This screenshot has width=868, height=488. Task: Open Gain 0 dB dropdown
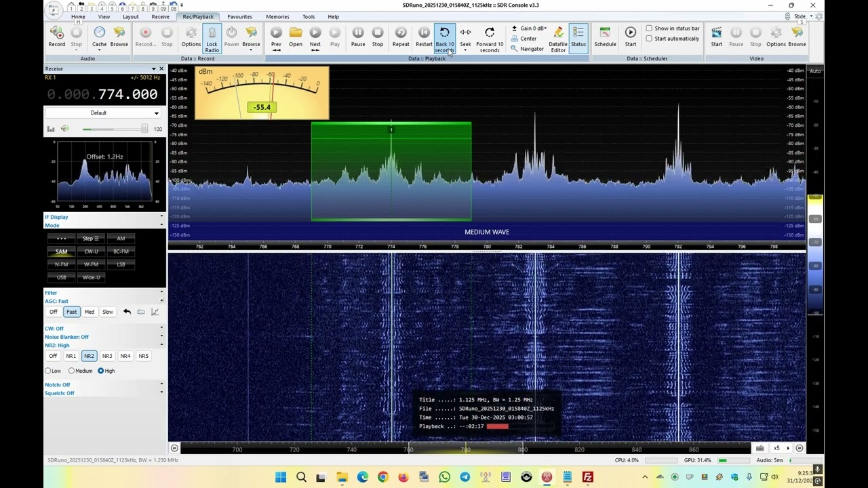[x=528, y=28]
